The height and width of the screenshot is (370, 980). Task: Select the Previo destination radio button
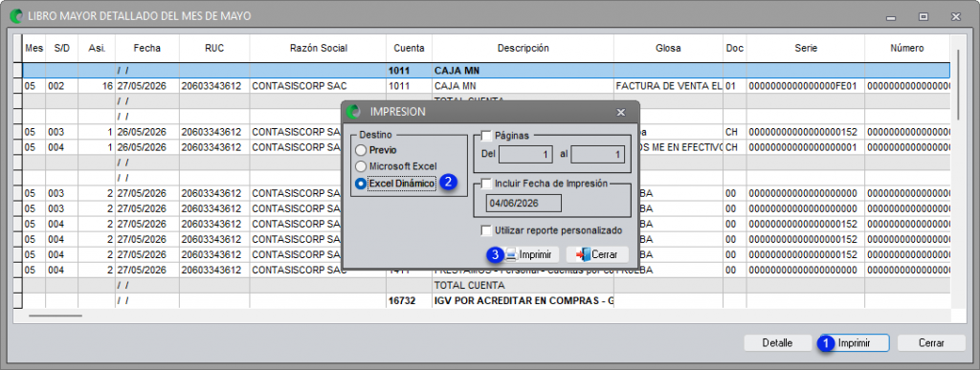tap(360, 150)
